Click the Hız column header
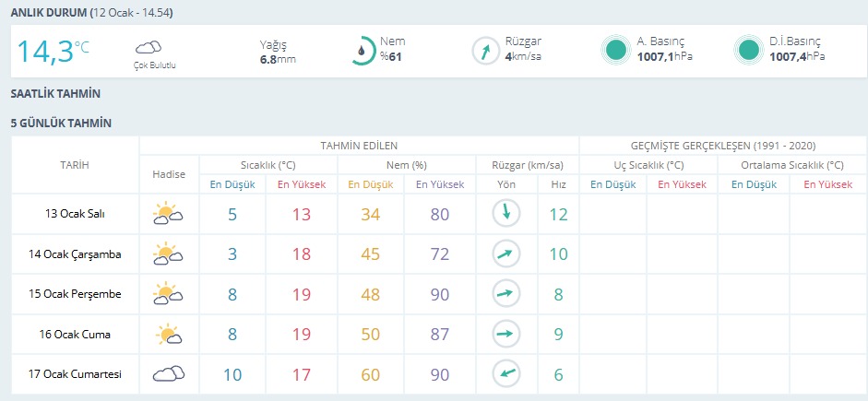Screen dimensions: 868x401 tap(559, 184)
